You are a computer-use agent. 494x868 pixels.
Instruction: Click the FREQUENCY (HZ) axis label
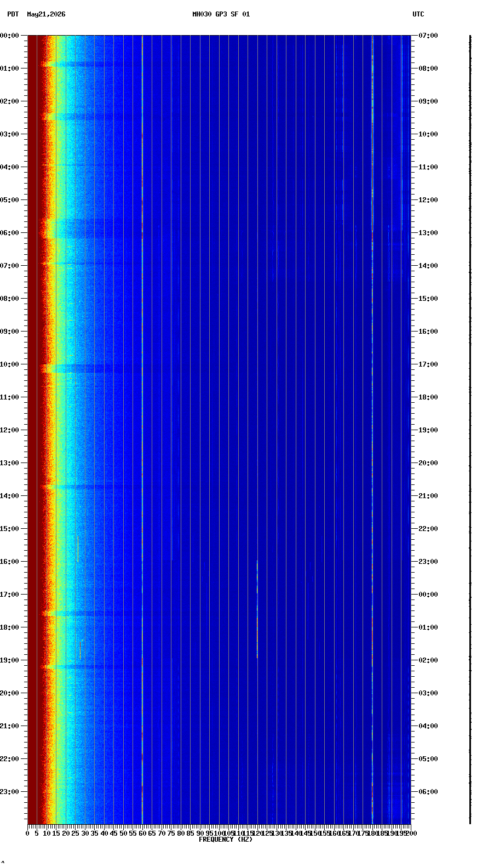[226, 840]
